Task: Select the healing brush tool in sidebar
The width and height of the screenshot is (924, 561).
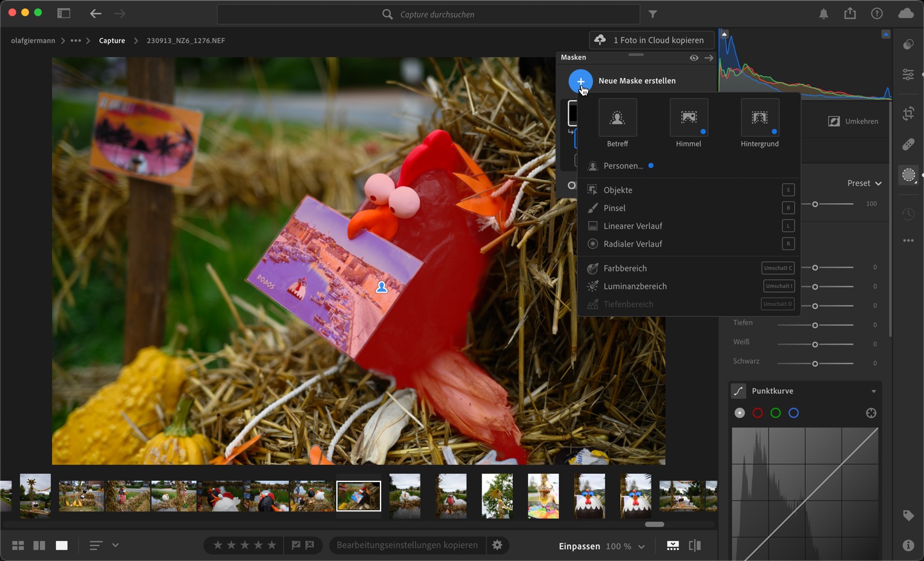Action: (908, 144)
